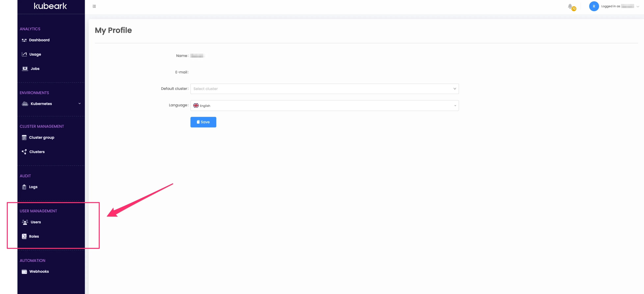The image size is (644, 294).
Task: Click the Cluster group icon
Action: (24, 138)
